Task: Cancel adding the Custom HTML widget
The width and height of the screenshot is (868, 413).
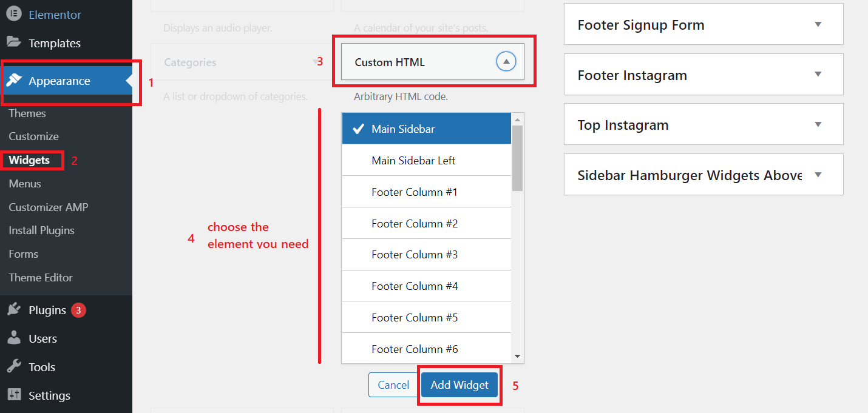Action: [x=393, y=384]
